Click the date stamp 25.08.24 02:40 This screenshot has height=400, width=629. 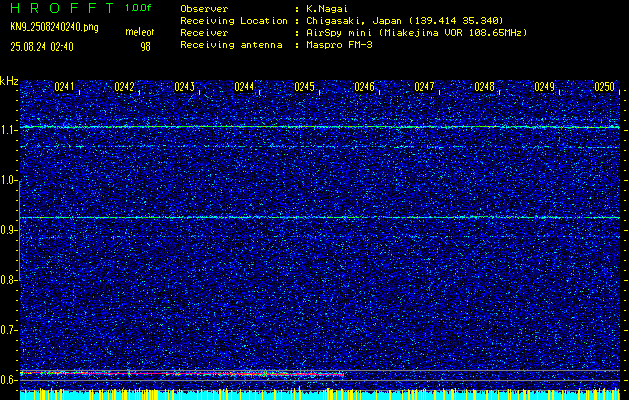(42, 47)
